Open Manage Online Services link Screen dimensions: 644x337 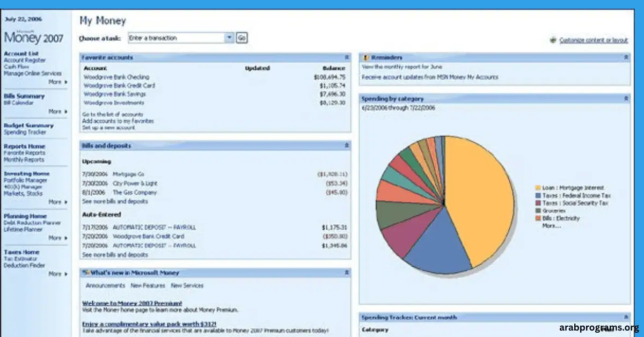pyautogui.click(x=33, y=74)
